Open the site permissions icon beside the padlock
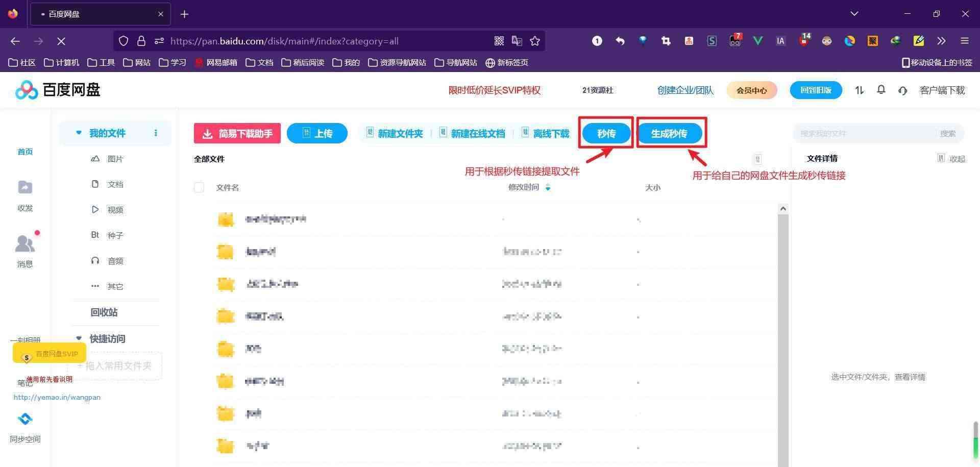This screenshot has height=467, width=980. coord(159,41)
